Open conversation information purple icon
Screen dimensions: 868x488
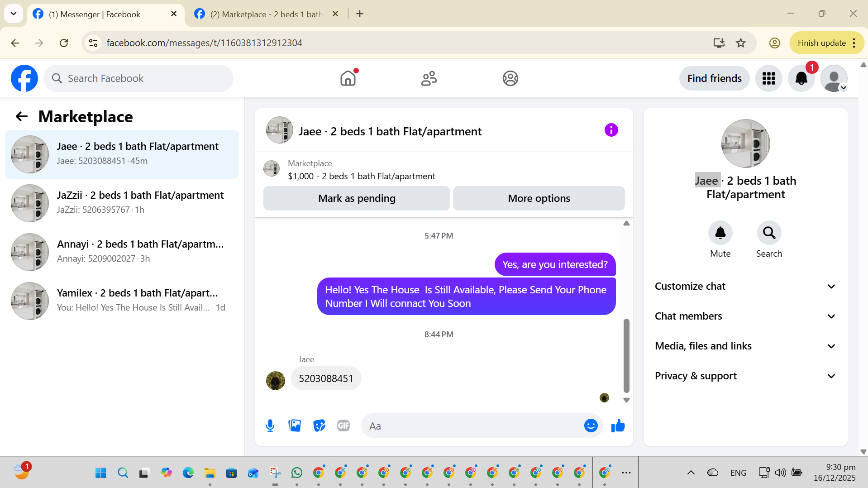click(611, 130)
